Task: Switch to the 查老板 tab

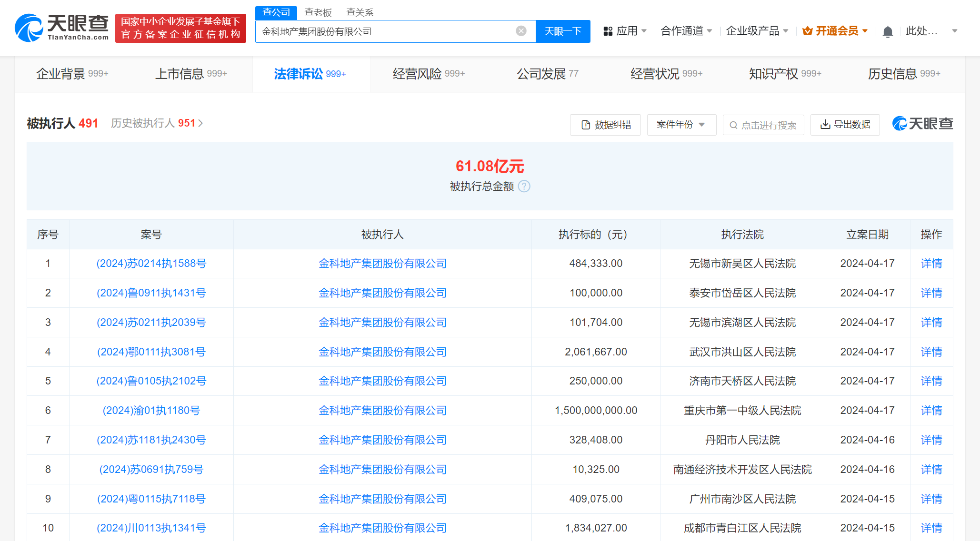Action: point(317,12)
